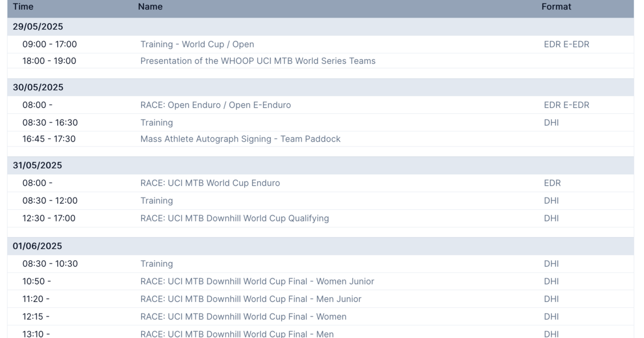
Task: Open the 12:15 Downhill Final - Women race
Action: [x=243, y=317]
